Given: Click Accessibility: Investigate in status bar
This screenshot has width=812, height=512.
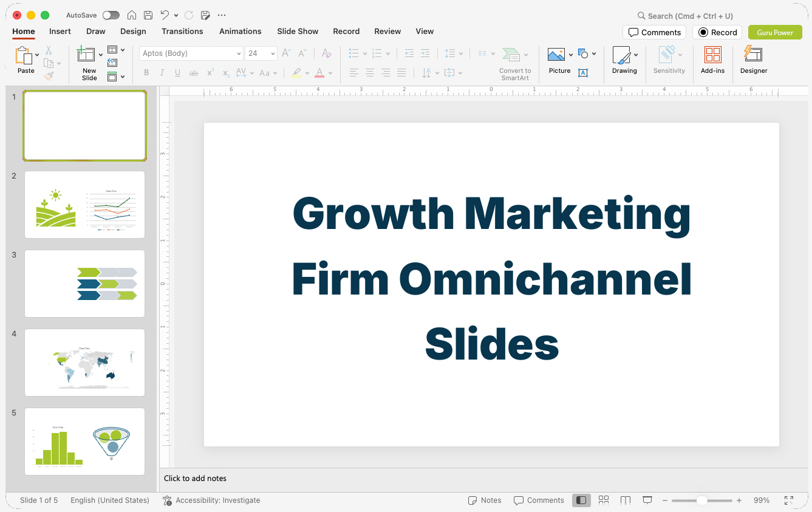Looking at the screenshot, I should 211,500.
